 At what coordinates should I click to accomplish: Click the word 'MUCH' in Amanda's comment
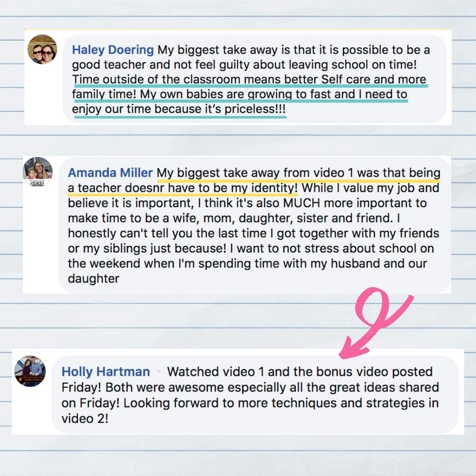coord(301,203)
